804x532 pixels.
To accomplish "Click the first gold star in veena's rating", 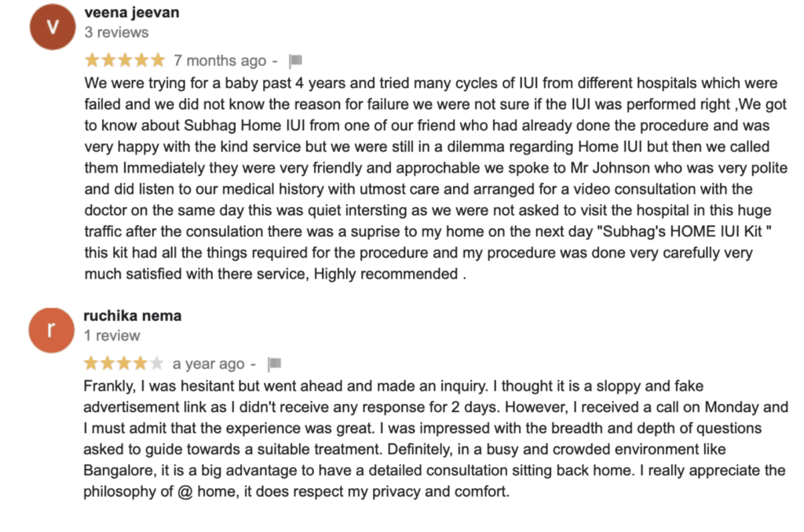I will pos(92,60).
